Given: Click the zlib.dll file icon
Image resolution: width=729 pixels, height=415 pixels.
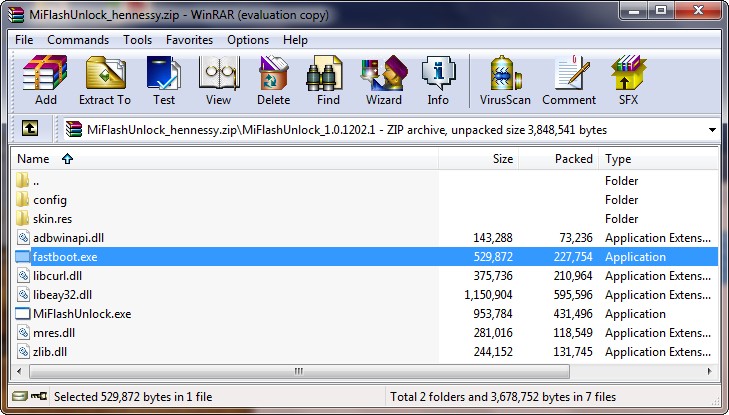Looking at the screenshot, I should (23, 352).
